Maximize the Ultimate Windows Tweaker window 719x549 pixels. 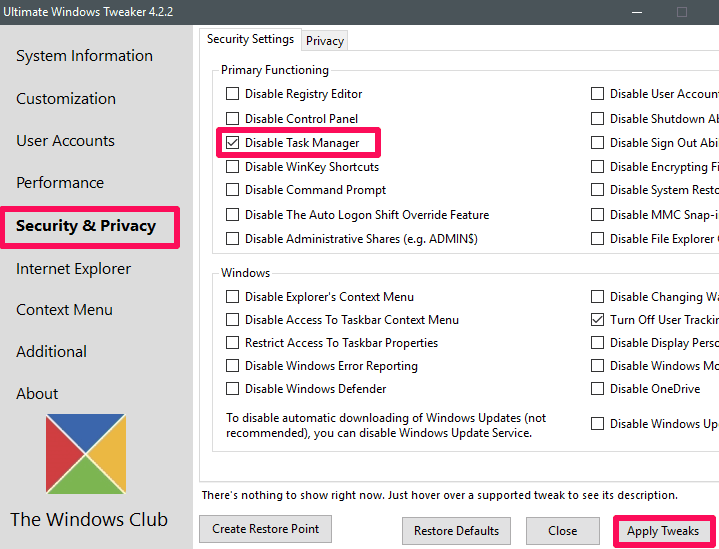click(x=682, y=12)
